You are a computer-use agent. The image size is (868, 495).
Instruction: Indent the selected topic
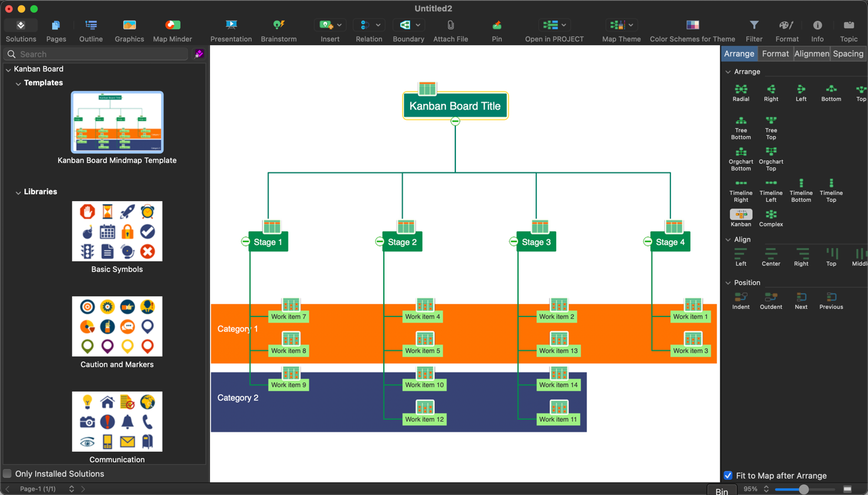tap(741, 301)
